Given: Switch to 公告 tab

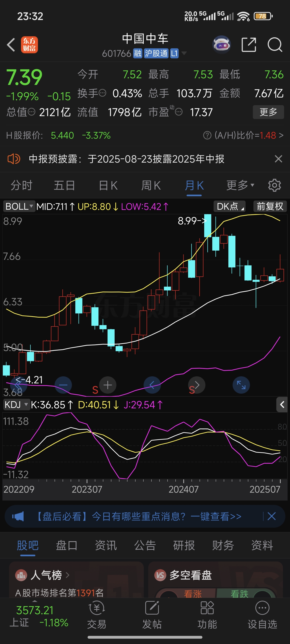Looking at the screenshot, I should point(145,545).
